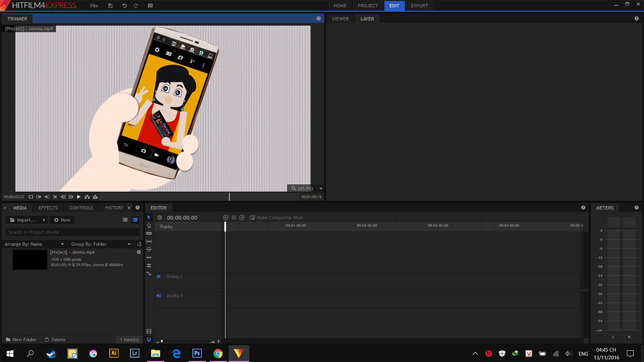Screen dimensions: 644x362
Task: Switch to the Effects tab
Action: (x=48, y=208)
